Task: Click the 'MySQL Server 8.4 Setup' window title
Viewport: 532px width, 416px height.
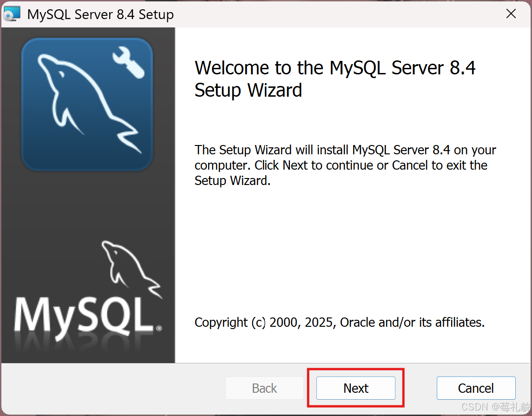Action: [x=100, y=14]
